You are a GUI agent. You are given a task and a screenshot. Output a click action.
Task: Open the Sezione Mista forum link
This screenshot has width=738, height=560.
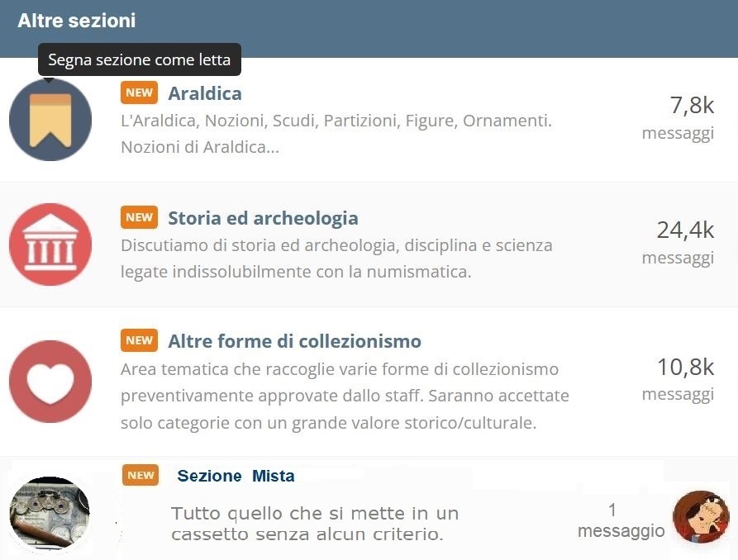point(236,476)
